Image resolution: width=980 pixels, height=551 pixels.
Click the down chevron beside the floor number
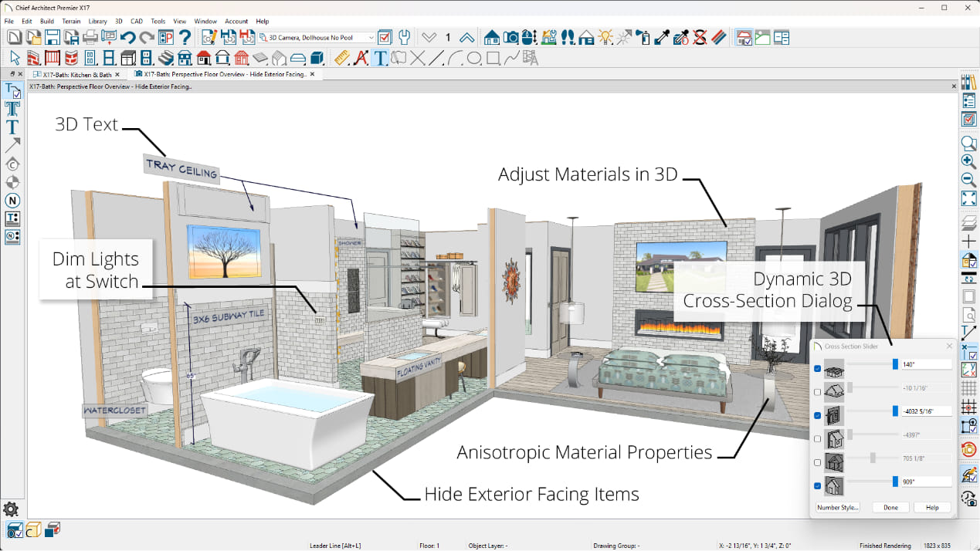pos(431,36)
